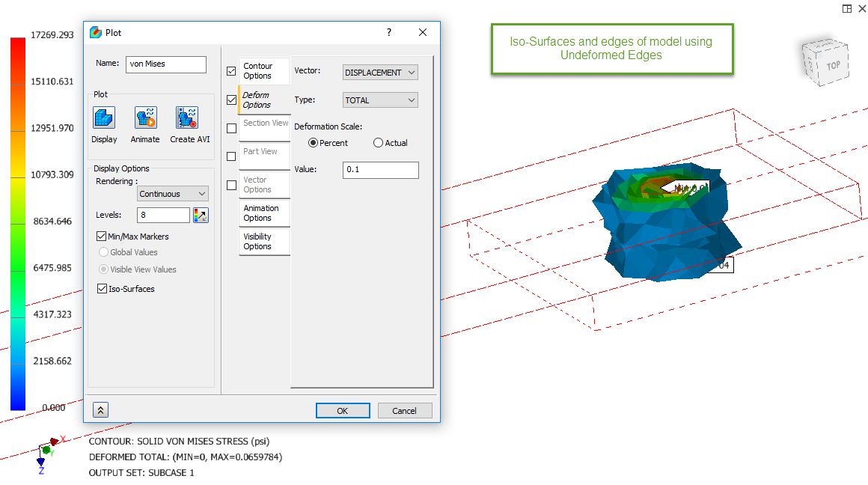The image size is (868, 485).
Task: Cancel the Plot dialog
Action: [x=404, y=410]
